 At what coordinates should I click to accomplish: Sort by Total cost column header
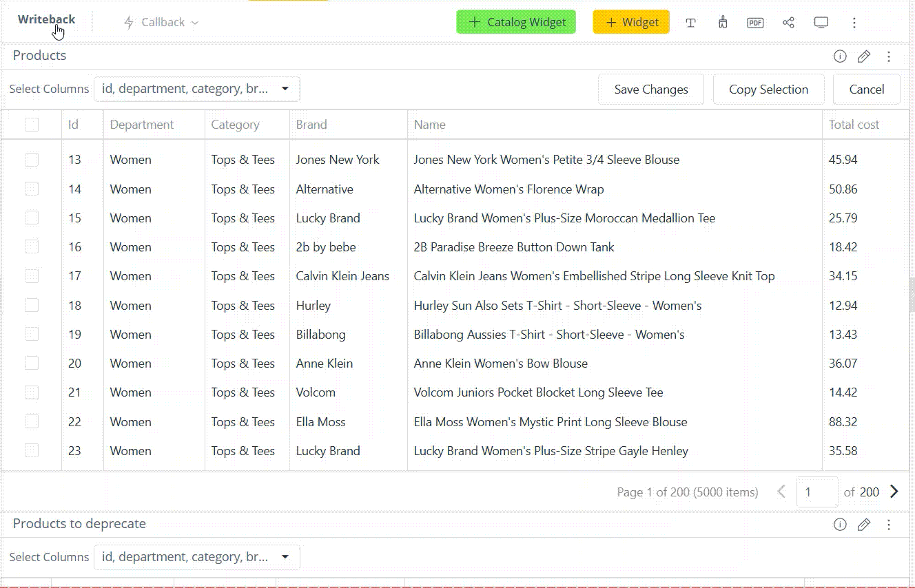click(x=854, y=125)
